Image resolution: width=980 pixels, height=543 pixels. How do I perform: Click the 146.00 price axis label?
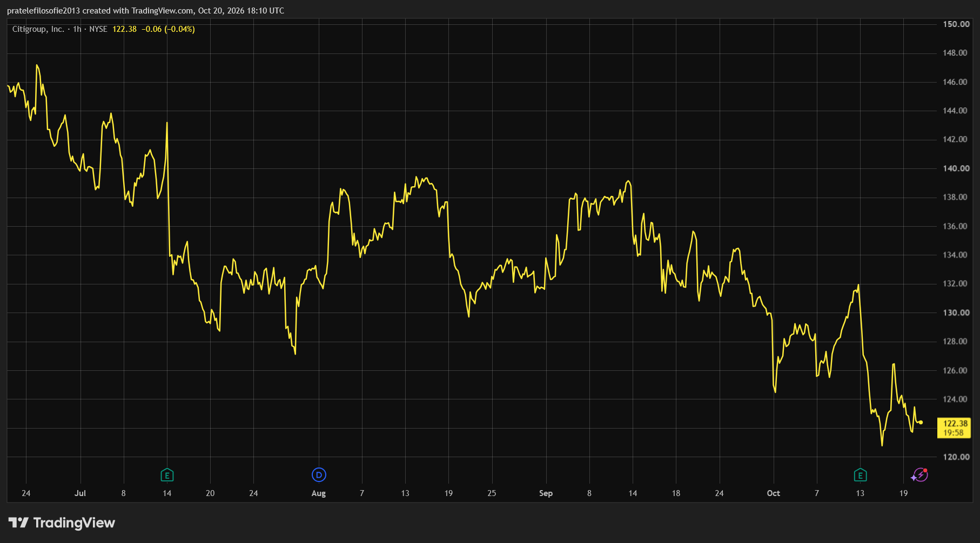tap(955, 82)
